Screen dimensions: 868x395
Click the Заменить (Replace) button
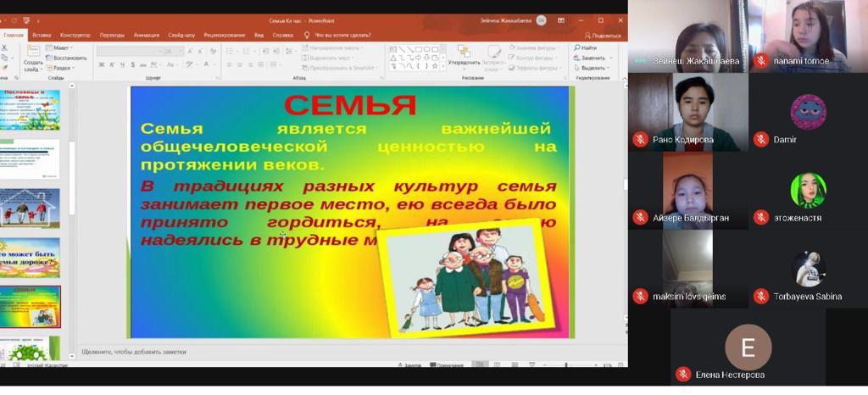pyautogui.click(x=593, y=58)
